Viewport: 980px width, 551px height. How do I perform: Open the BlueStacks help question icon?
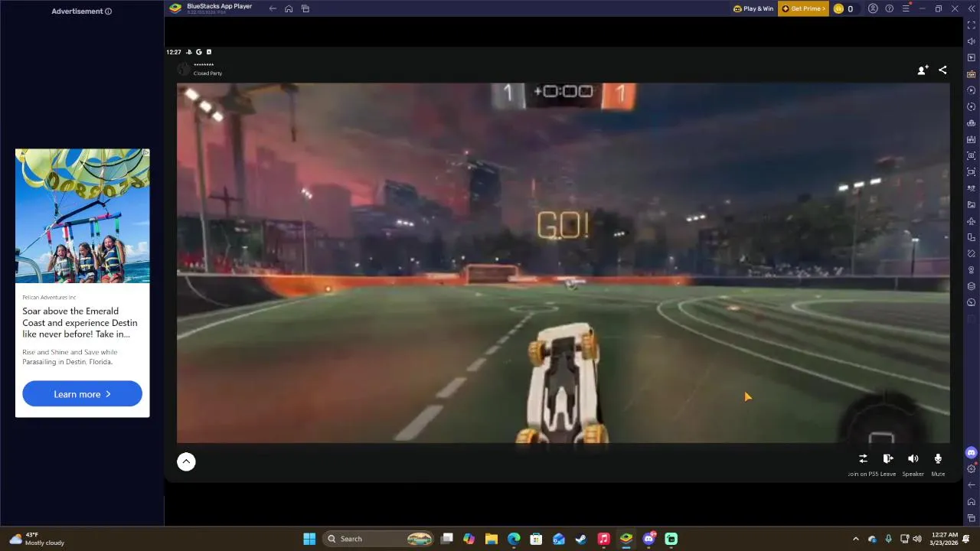pyautogui.click(x=889, y=8)
